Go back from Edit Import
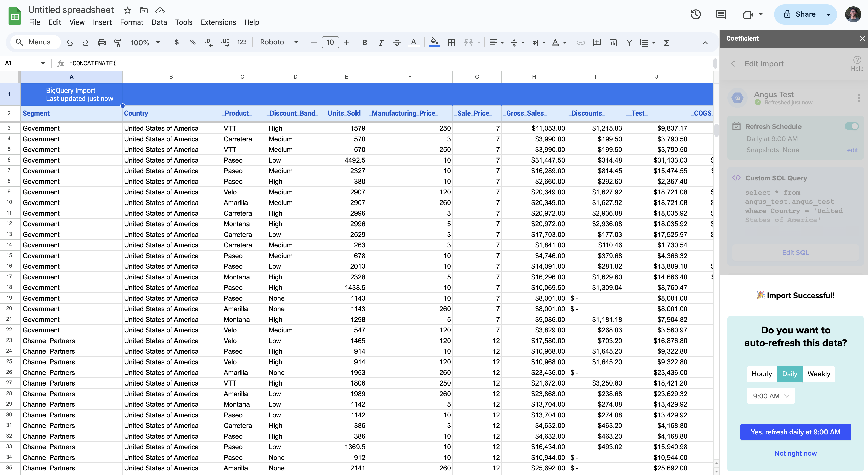868x475 pixels. click(733, 64)
